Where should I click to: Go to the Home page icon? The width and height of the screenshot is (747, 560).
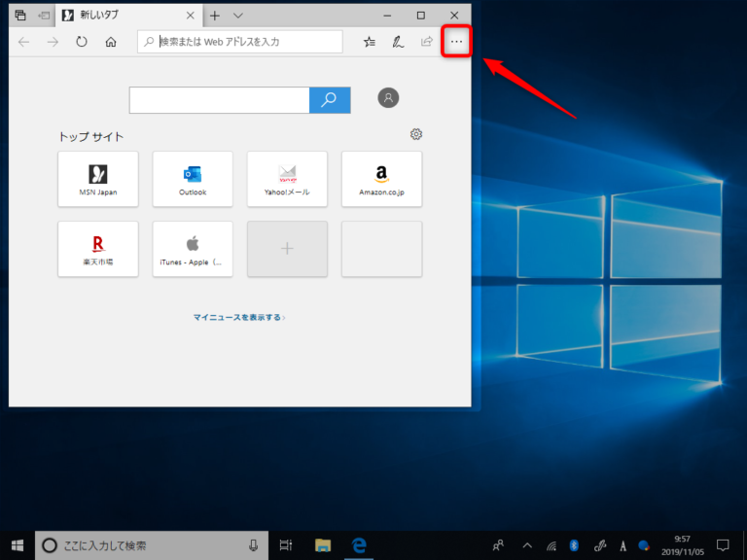coord(111,42)
